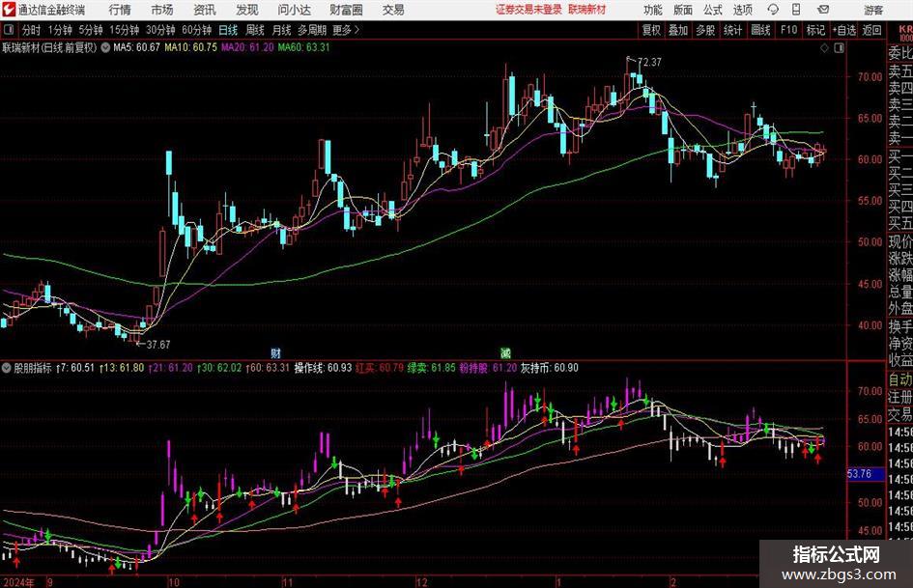Click the 股朋指标 indicator name

point(33,368)
